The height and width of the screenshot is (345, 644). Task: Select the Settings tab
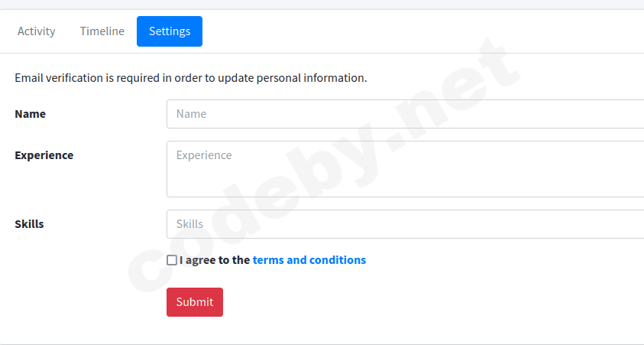[x=170, y=31]
